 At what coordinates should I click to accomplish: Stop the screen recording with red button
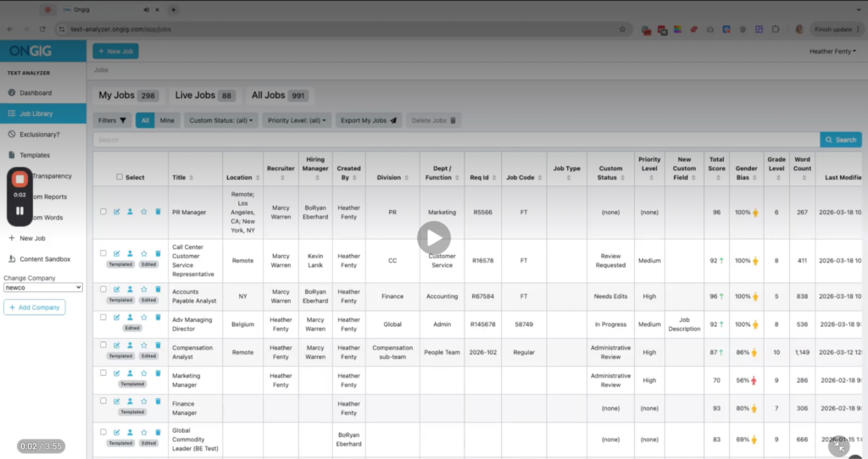[20, 180]
